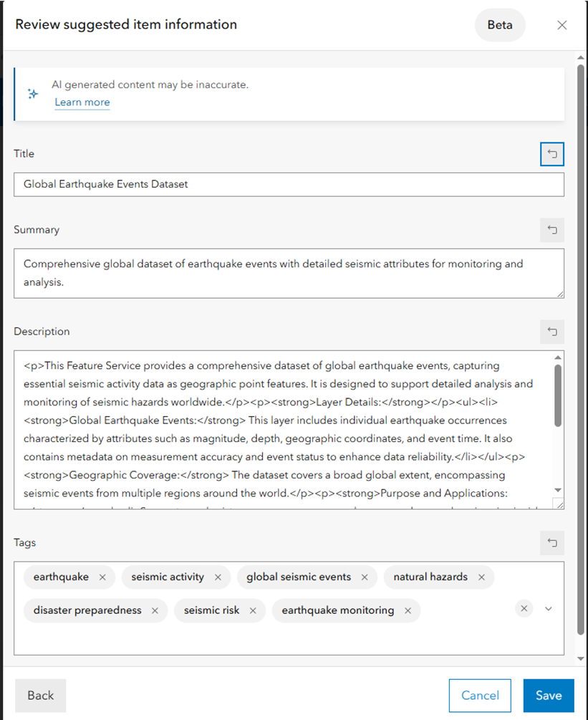This screenshot has height=720, width=588.
Task: Revert the suggested Summary text
Action: coord(552,230)
